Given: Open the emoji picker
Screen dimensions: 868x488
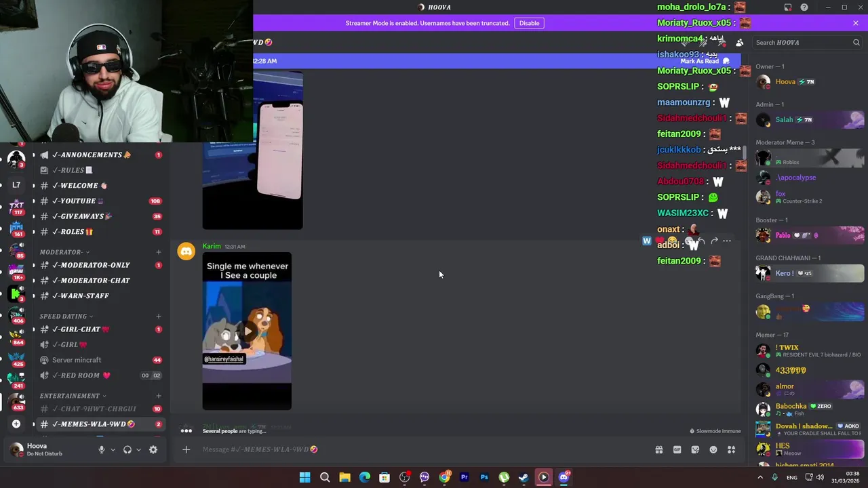Looking at the screenshot, I should point(713,449).
